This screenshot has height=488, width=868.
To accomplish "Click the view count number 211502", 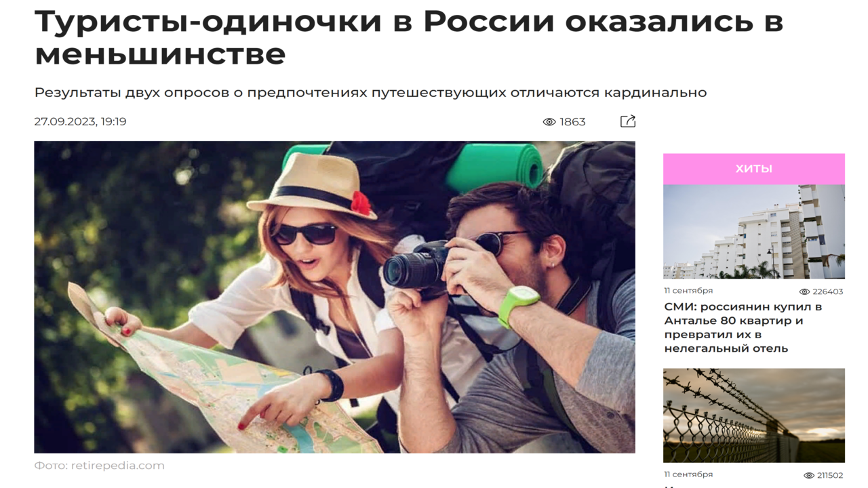I will click(830, 475).
